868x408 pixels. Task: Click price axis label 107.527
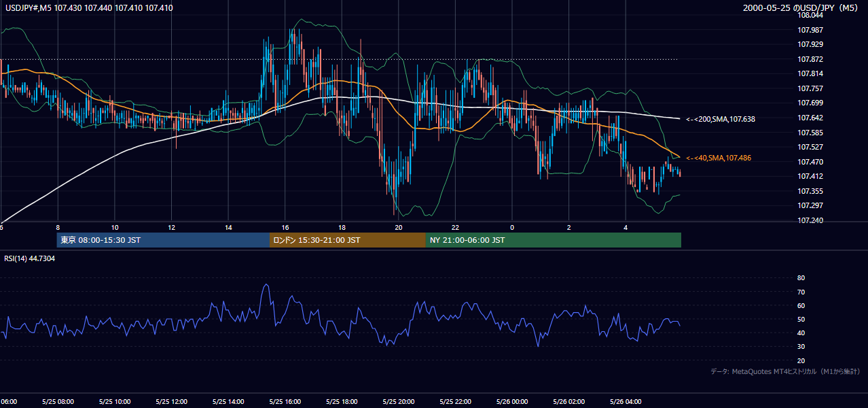810,147
